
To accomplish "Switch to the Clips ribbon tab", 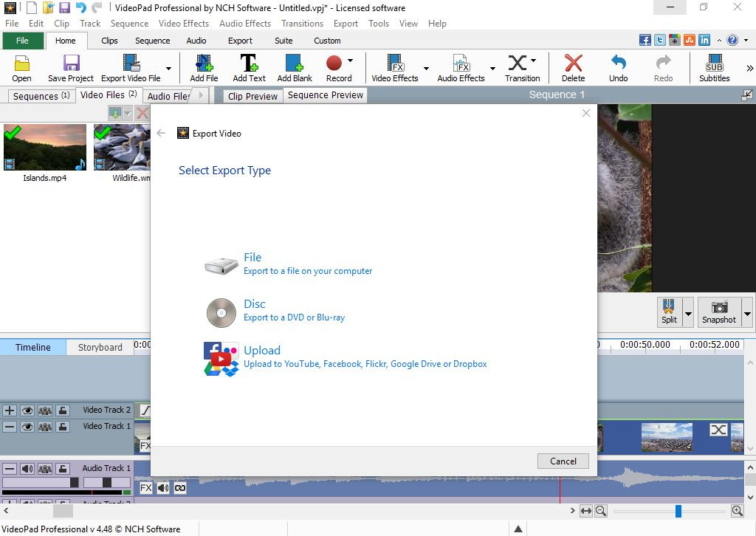I will (x=109, y=41).
